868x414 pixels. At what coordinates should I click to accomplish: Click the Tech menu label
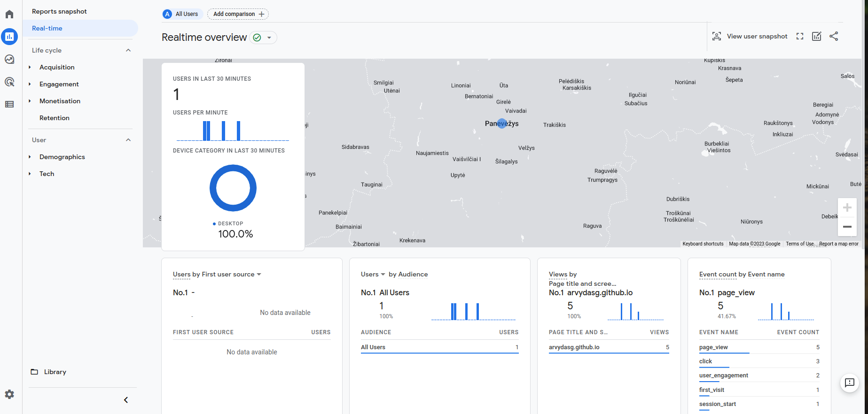tap(47, 174)
